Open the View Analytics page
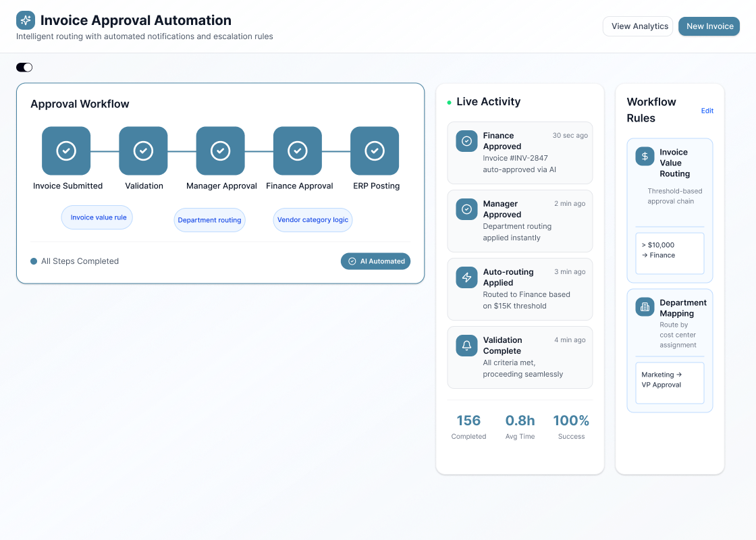Image resolution: width=756 pixels, height=540 pixels. (x=638, y=26)
